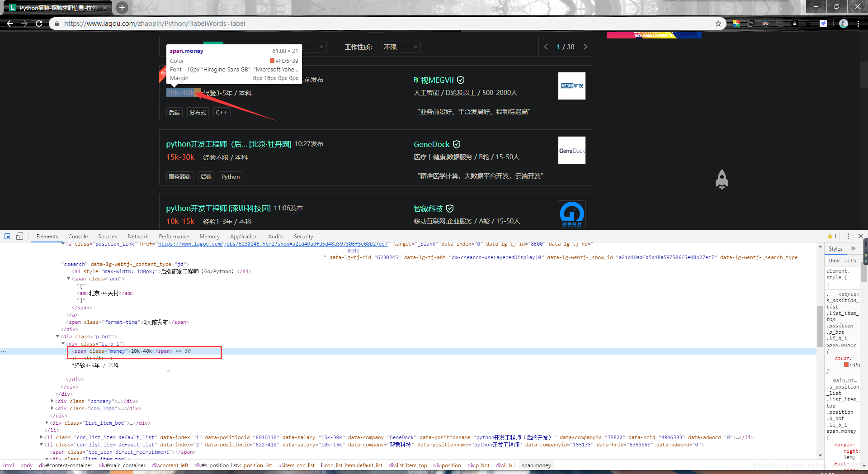Go back to the previous page
The height and width of the screenshot is (474, 868).
point(10,24)
